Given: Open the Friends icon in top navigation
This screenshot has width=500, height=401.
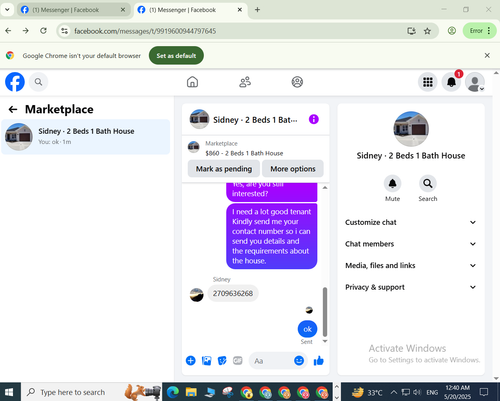Looking at the screenshot, I should [245, 82].
